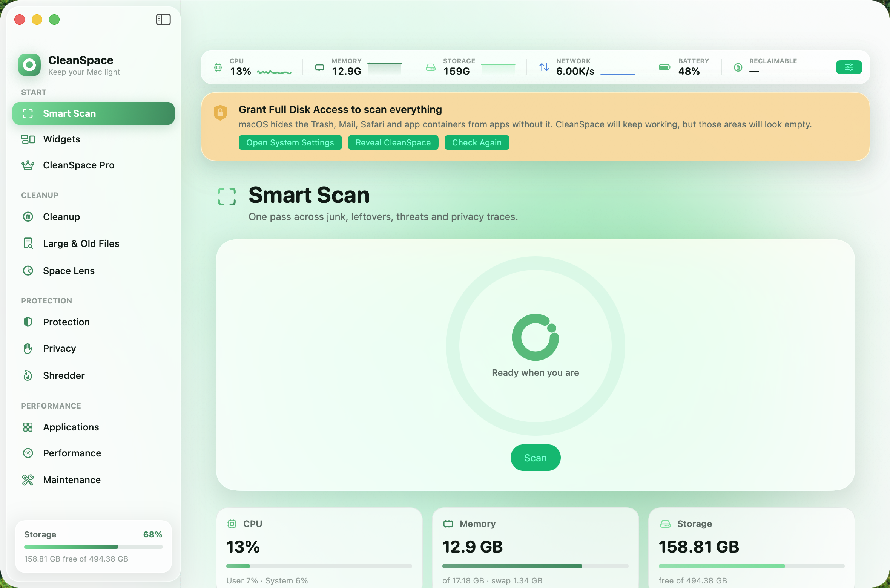Image resolution: width=890 pixels, height=588 pixels.
Task: Open stats bar settings sliders button
Action: (849, 67)
